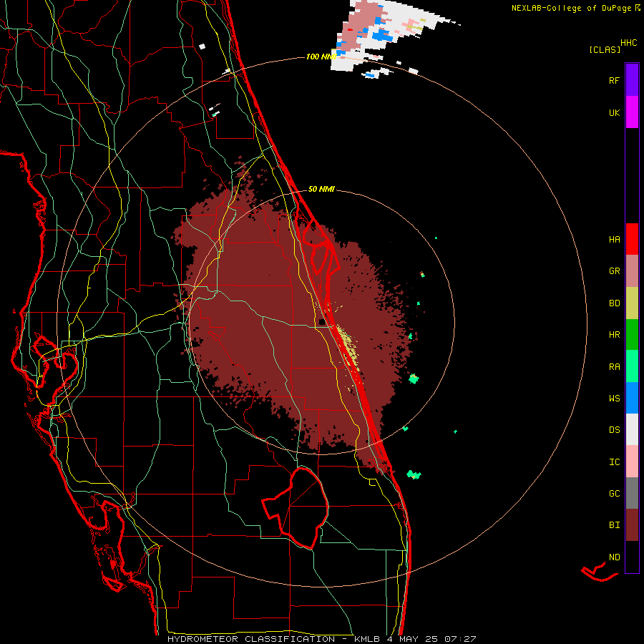This screenshot has width=644, height=644.
Task: Select the BI biological dark red swatch
Action: (x=632, y=525)
